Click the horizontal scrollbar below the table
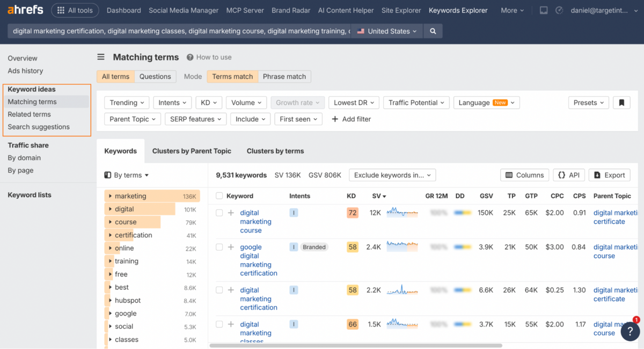This screenshot has width=644, height=349. click(355, 345)
